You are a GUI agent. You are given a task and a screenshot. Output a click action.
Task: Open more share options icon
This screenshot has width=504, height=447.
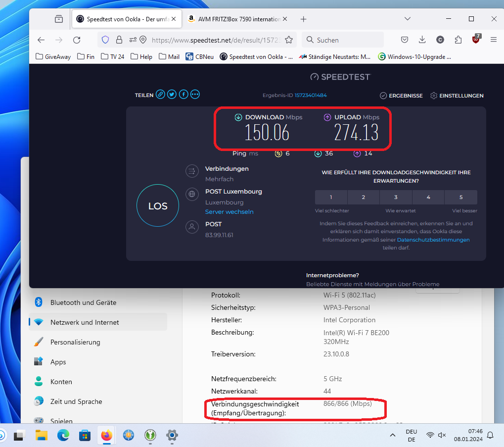point(195,95)
